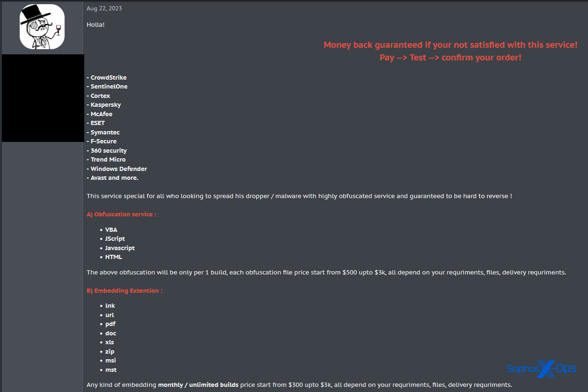Click the HTML bullet item

point(114,257)
